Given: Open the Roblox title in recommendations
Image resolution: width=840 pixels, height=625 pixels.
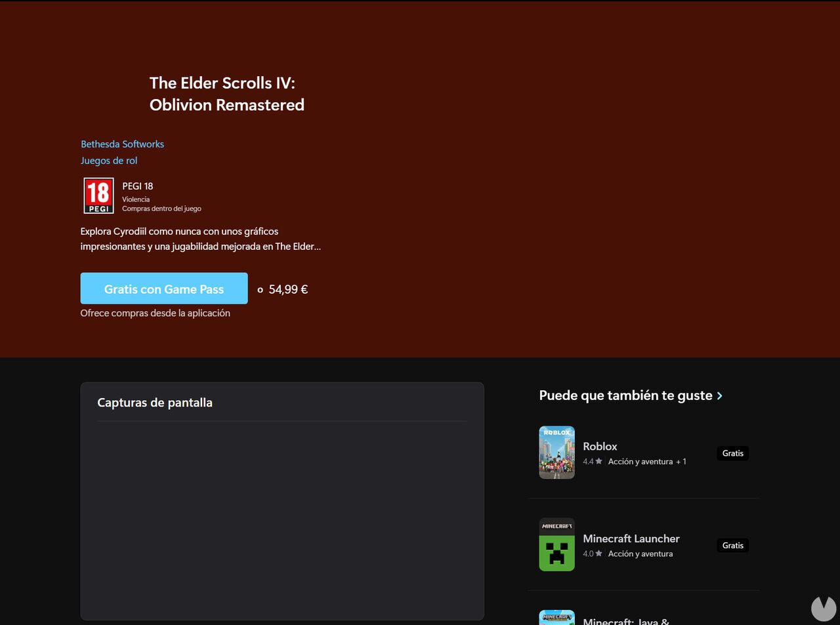Looking at the screenshot, I should [600, 447].
